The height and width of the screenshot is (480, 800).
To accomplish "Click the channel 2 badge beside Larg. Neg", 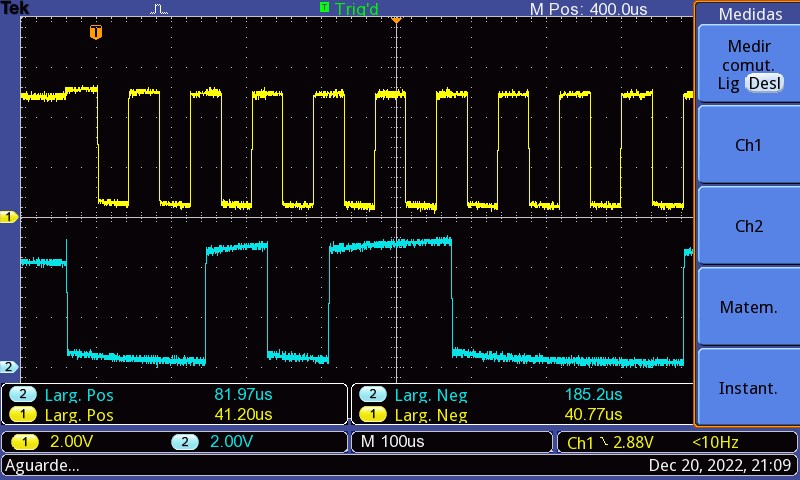I will [x=372, y=394].
